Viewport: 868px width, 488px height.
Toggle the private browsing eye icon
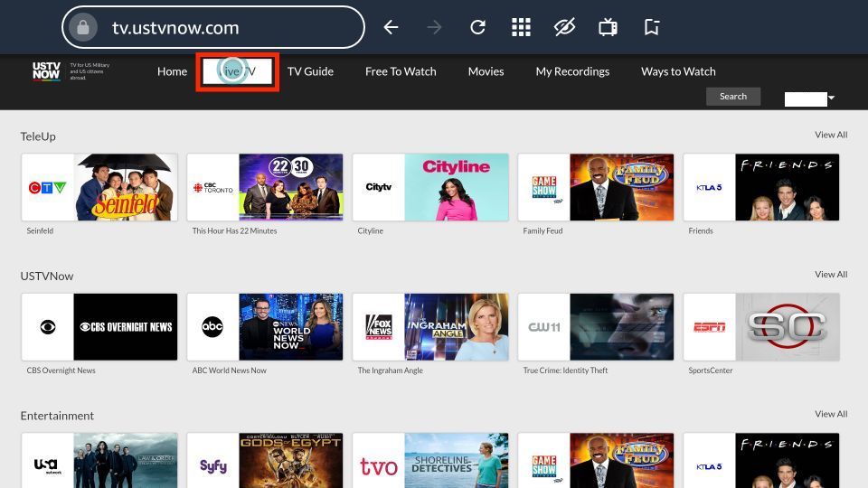tap(564, 27)
